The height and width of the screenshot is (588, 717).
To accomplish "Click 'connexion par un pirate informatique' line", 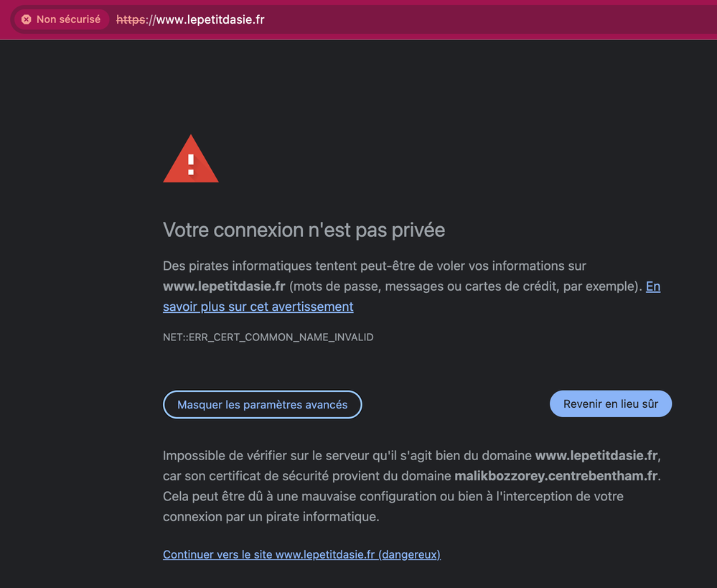I will [x=271, y=516].
